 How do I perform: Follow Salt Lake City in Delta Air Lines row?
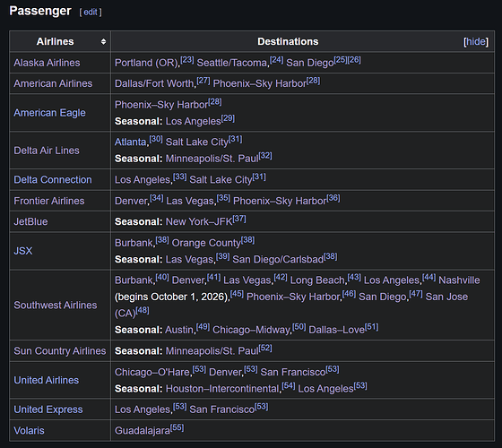pos(197,142)
